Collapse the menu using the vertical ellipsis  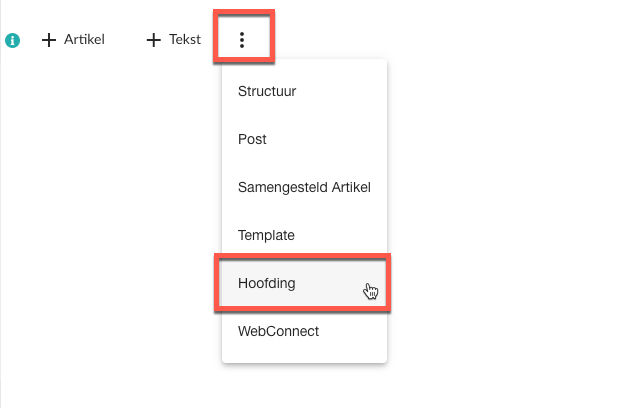[242, 40]
